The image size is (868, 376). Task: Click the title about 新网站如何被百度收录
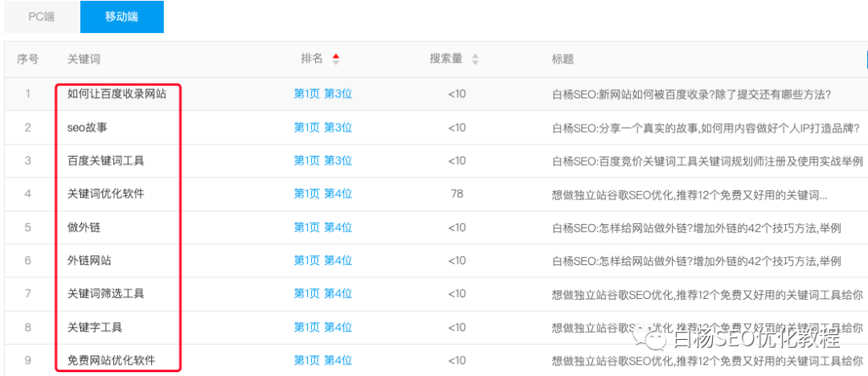pos(690,94)
